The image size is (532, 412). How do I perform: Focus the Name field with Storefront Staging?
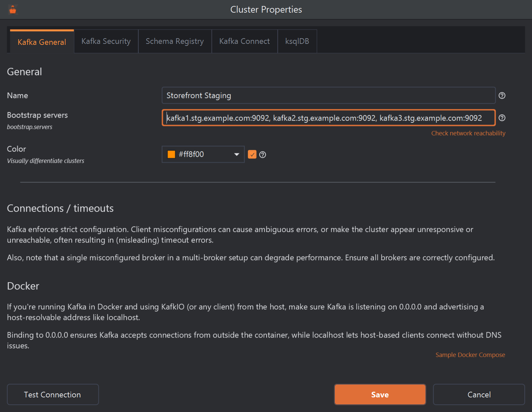click(x=329, y=96)
